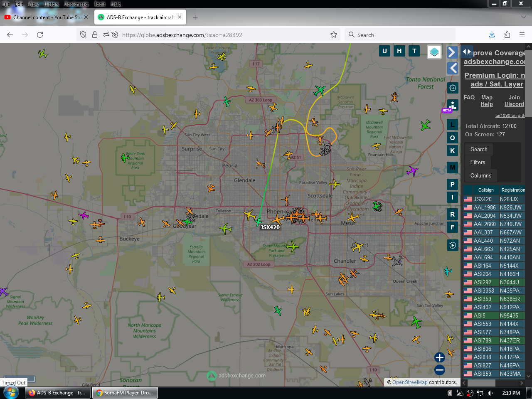Select the JSX420 aircraft on the map
532x399 pixels.
(259, 222)
